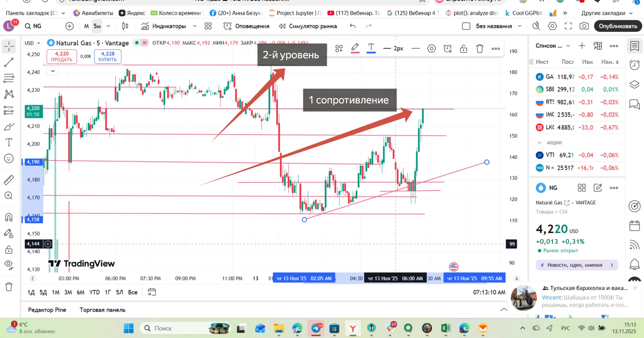The height and width of the screenshot is (338, 644).
Task: Open the object tree layers icon
Action: (x=635, y=84)
